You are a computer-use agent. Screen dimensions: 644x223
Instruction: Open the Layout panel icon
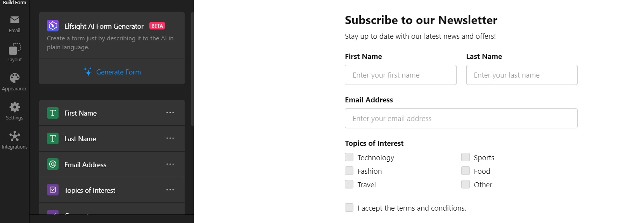[x=14, y=49]
